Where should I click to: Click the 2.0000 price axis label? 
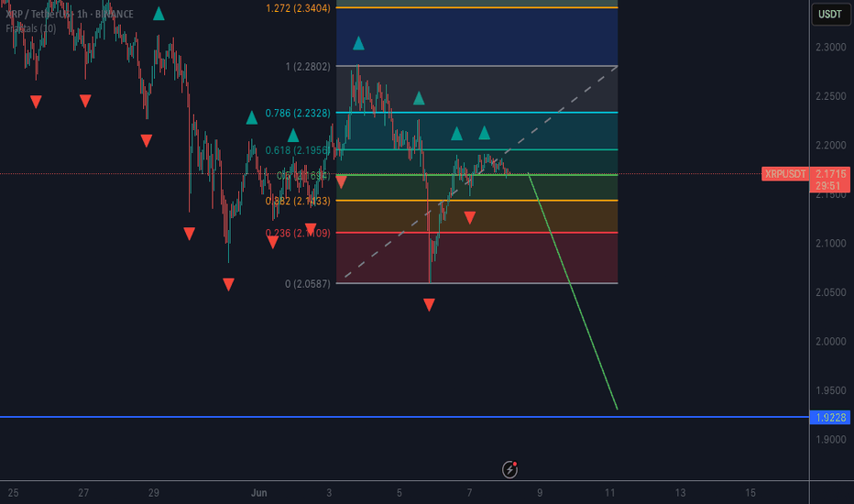830,342
